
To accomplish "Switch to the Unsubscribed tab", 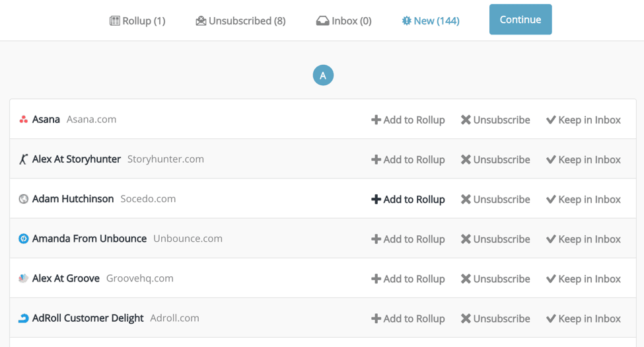I will click(240, 21).
